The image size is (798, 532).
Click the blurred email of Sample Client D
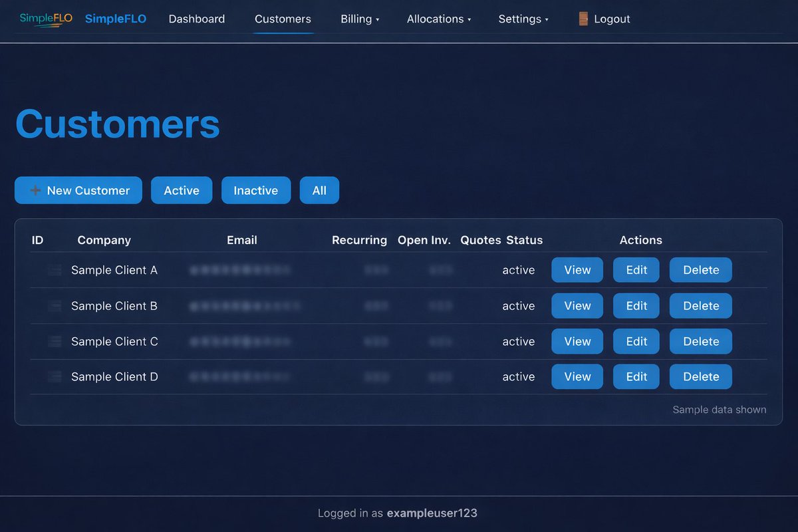pos(240,376)
